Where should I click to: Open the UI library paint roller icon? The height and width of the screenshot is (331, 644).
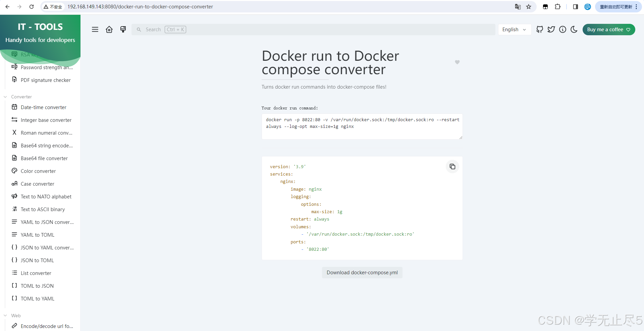coord(123,30)
